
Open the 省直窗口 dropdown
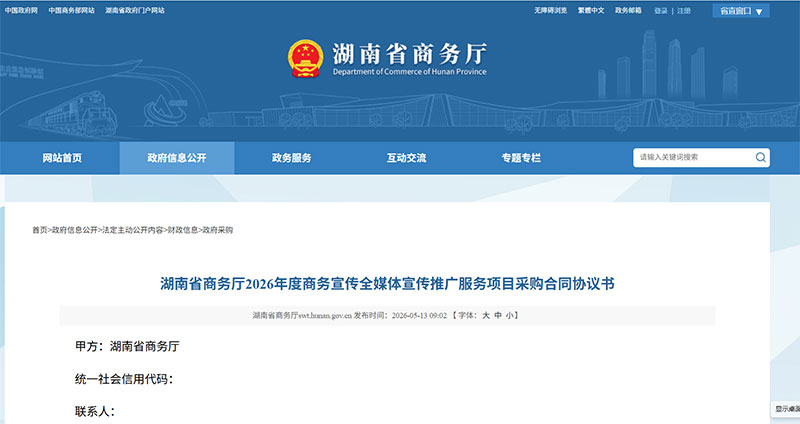pos(741,11)
